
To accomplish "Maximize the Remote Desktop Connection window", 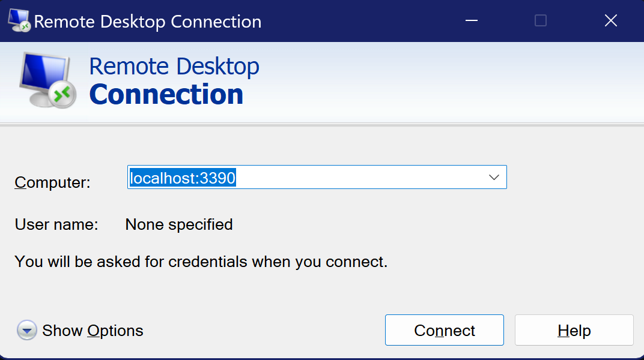I will (540, 20).
